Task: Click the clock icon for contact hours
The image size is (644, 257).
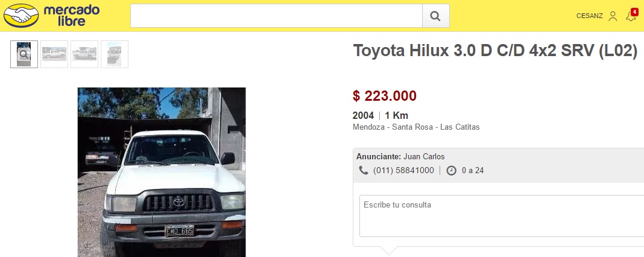Action: pos(451,170)
